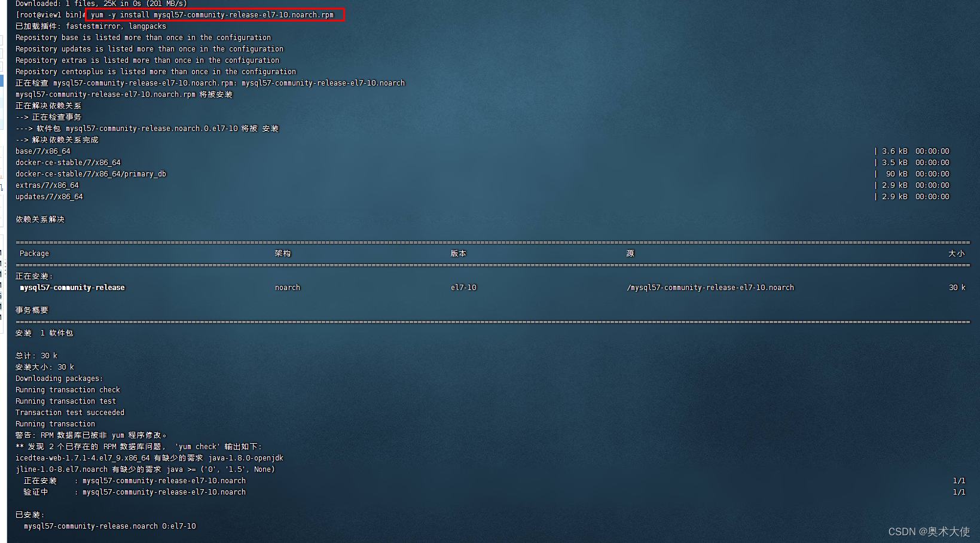
Task: Click the '** 发现 2 个已存在的 RPM 数据库问题' line
Action: tap(139, 447)
